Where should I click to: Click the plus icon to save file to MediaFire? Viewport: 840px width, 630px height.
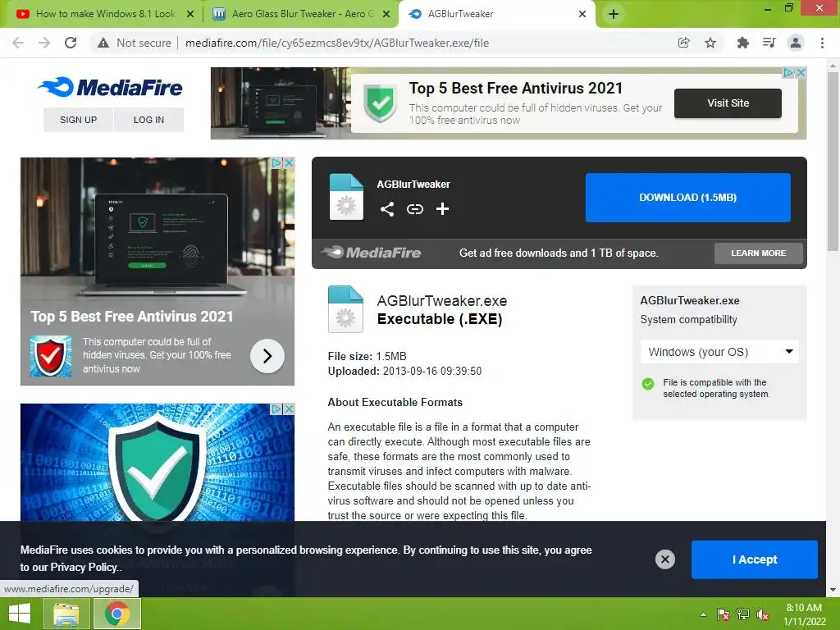(x=442, y=209)
